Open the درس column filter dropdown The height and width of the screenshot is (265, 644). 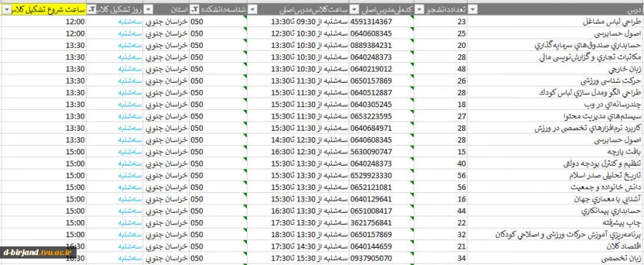point(473,9)
